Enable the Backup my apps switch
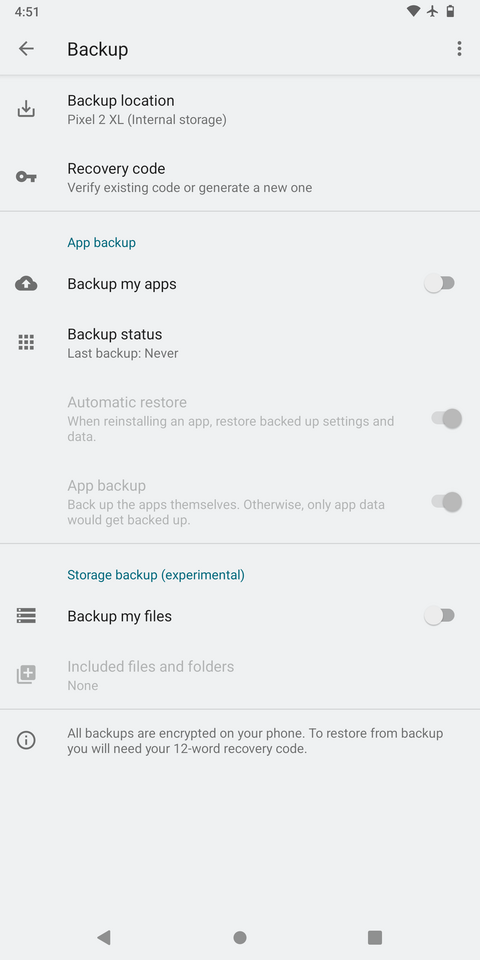480x960 pixels. coord(440,283)
